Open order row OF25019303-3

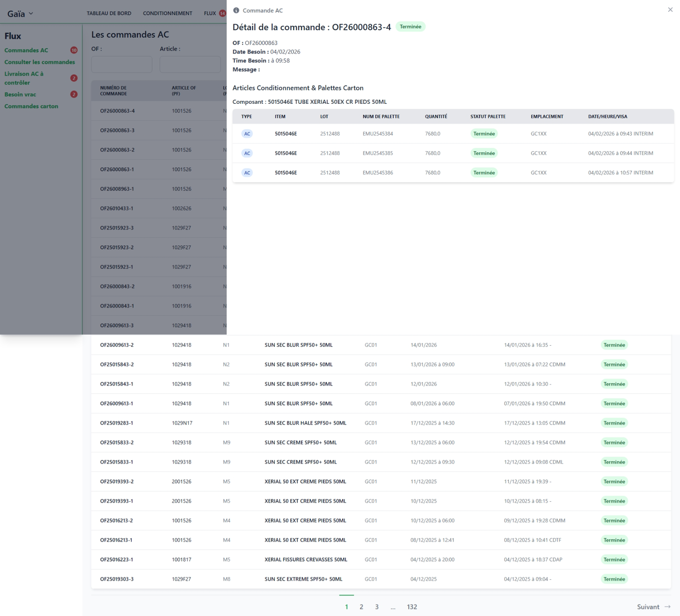(381, 579)
